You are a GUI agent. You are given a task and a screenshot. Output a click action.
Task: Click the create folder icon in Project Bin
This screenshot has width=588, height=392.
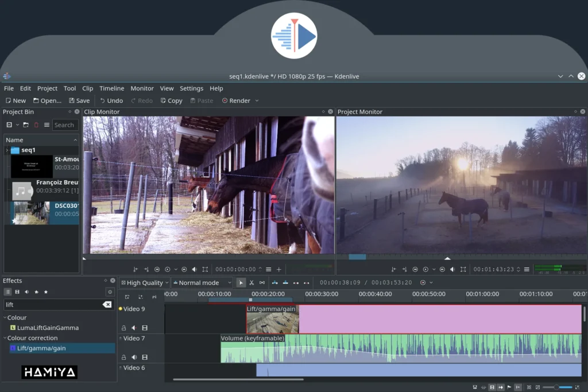click(x=26, y=125)
